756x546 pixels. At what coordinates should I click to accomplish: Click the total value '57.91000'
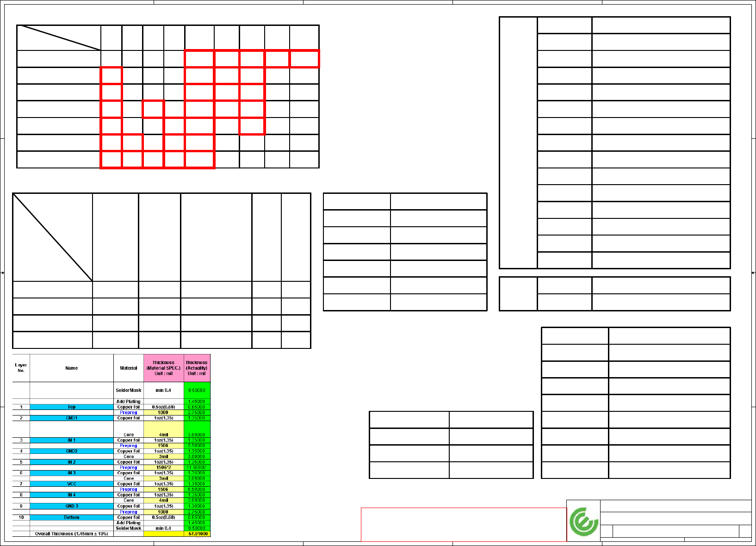coord(198,534)
